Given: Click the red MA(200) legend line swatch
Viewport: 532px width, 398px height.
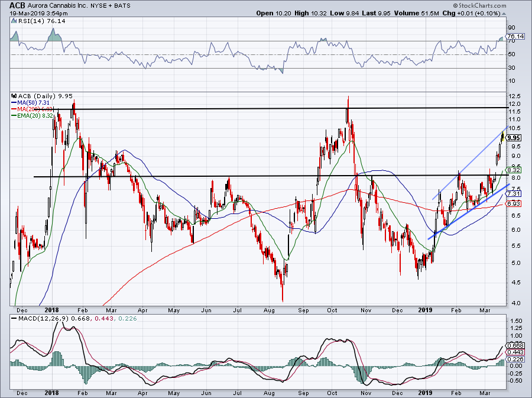Looking at the screenshot, I should tap(14, 109).
